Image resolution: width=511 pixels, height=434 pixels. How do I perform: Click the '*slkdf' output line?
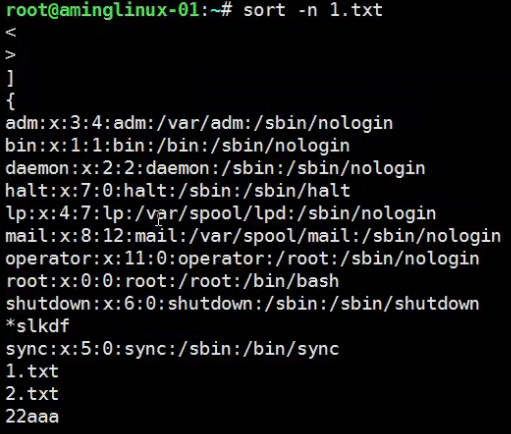click(38, 326)
